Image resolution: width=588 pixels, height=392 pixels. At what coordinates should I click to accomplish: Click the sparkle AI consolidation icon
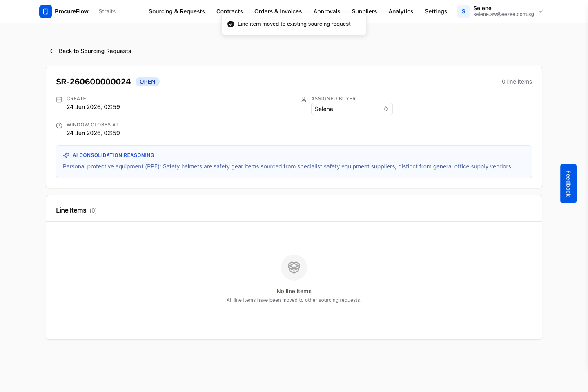[x=66, y=155]
